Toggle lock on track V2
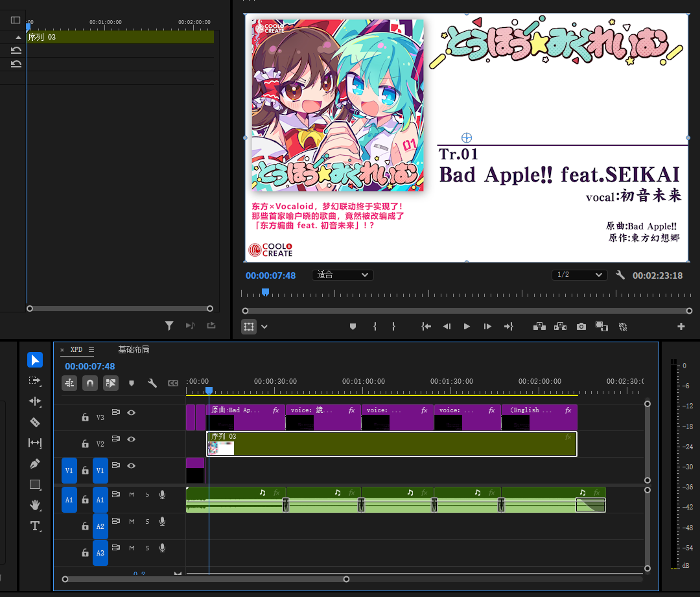 (x=85, y=444)
